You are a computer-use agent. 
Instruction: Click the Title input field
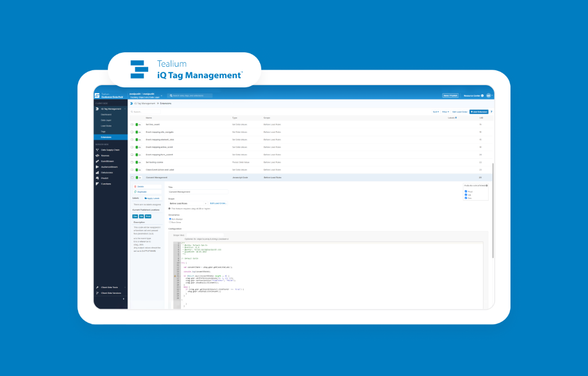pos(198,192)
